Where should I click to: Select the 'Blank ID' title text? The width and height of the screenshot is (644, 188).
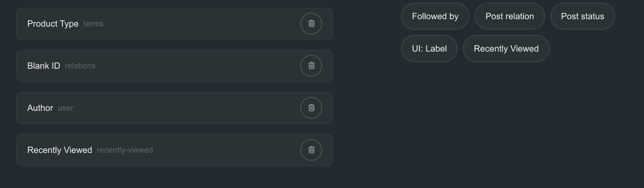44,66
